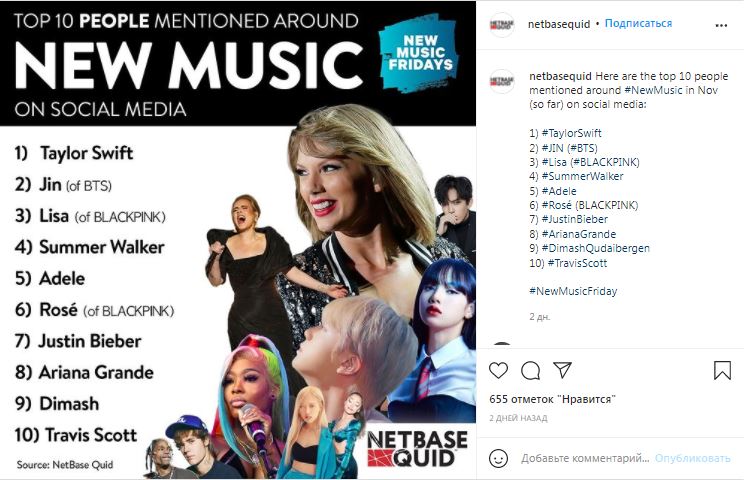744x480 pixels.
Task: Open emoji picker smiley icon
Action: [498, 458]
